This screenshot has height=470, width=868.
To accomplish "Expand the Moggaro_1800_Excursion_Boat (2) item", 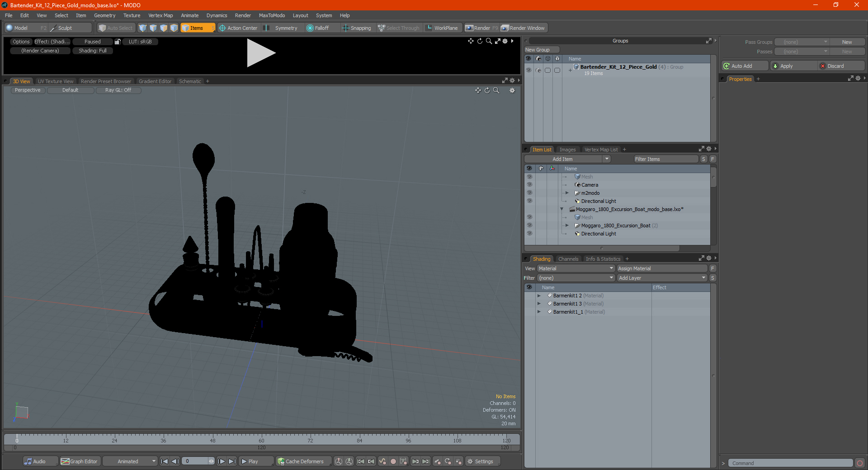I will [567, 226].
